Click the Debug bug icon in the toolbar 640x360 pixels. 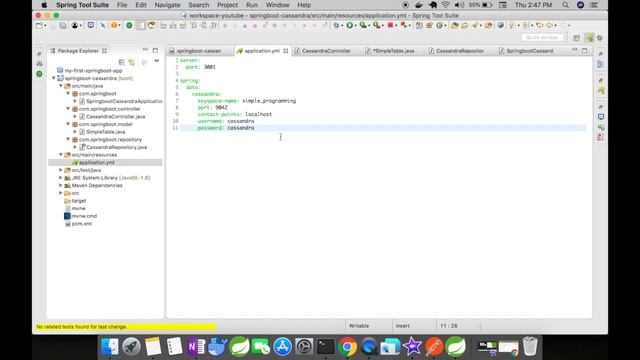tap(337, 25)
